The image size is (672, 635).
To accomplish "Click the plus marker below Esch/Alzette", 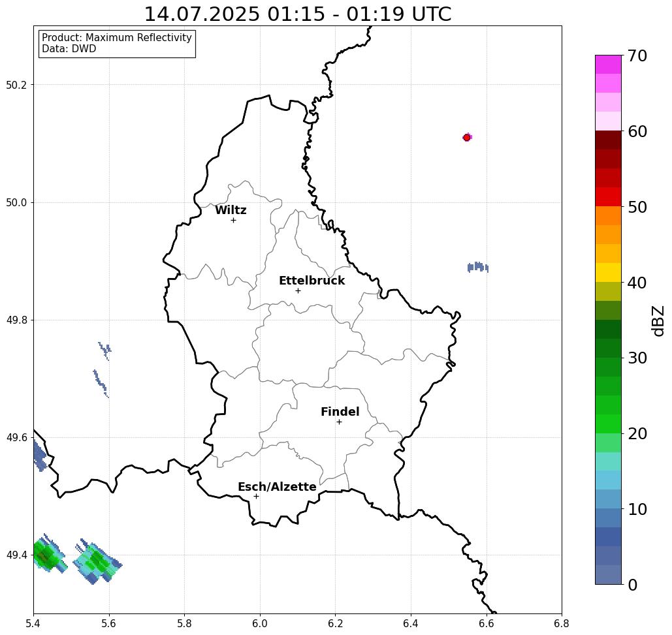I will tap(256, 496).
